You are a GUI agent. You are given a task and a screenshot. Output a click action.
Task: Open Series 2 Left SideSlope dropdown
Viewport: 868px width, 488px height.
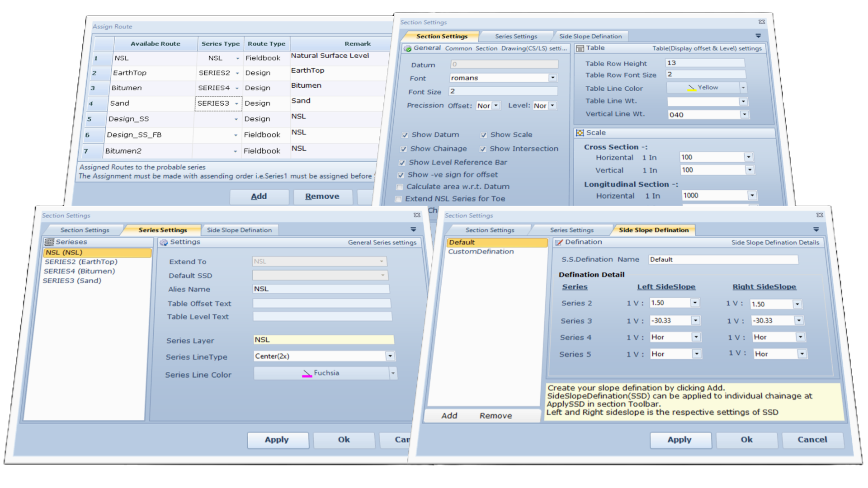pos(695,303)
